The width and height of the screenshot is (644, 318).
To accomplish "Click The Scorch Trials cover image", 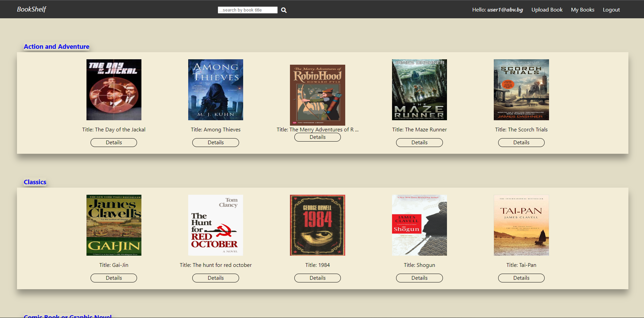I will coord(521,90).
